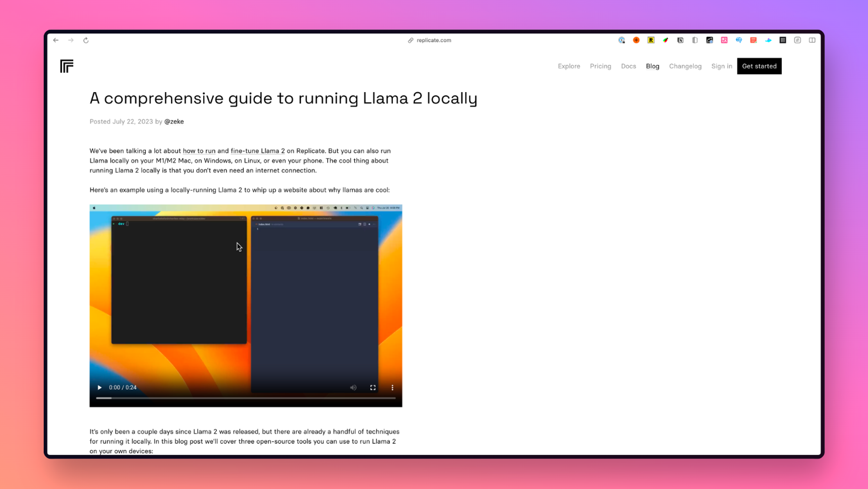Enter fullscreen on the video
The width and height of the screenshot is (868, 489).
[x=373, y=387]
